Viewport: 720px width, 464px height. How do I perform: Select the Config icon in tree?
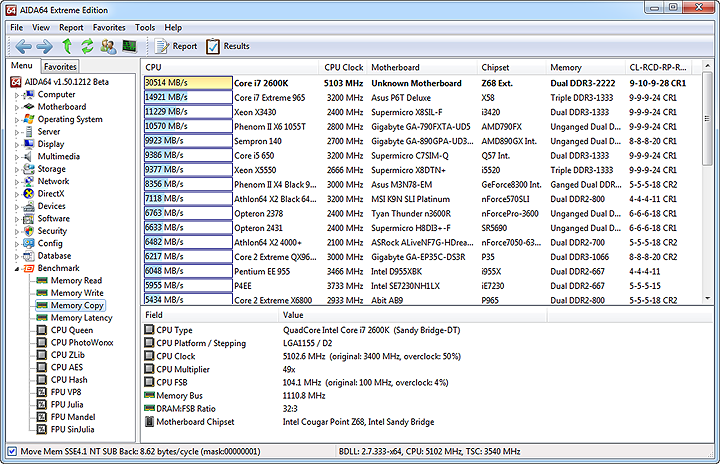[x=28, y=243]
